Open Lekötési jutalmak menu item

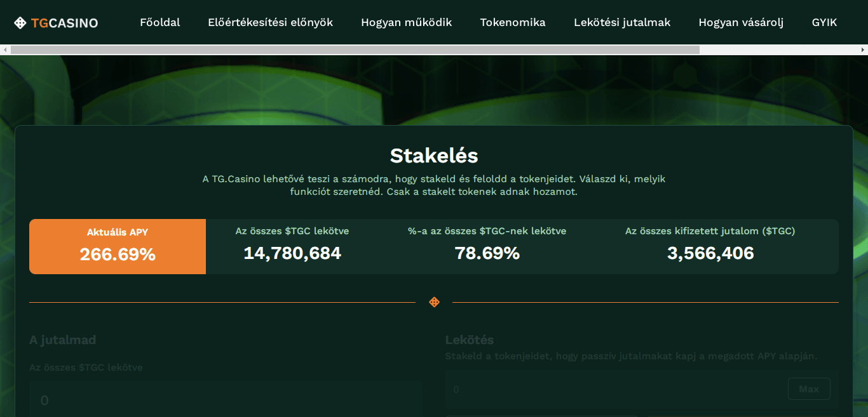(x=622, y=23)
